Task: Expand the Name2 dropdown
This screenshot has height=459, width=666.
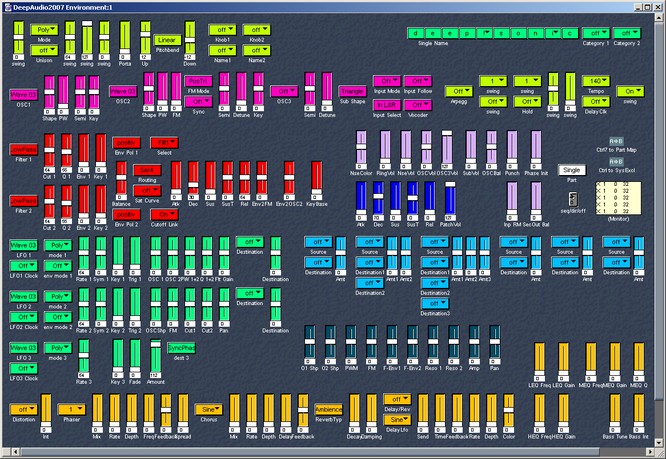Action: [257, 50]
